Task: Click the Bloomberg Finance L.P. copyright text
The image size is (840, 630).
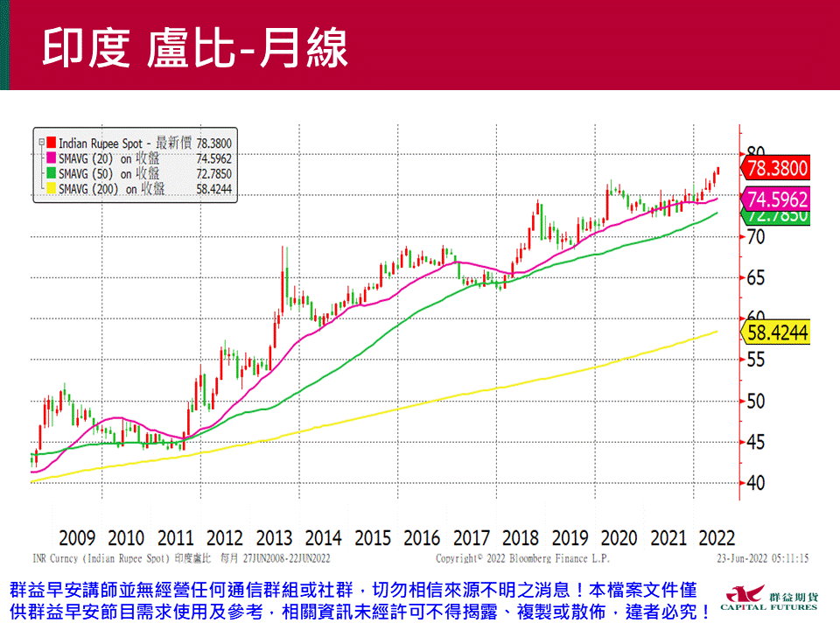Action: click(522, 559)
